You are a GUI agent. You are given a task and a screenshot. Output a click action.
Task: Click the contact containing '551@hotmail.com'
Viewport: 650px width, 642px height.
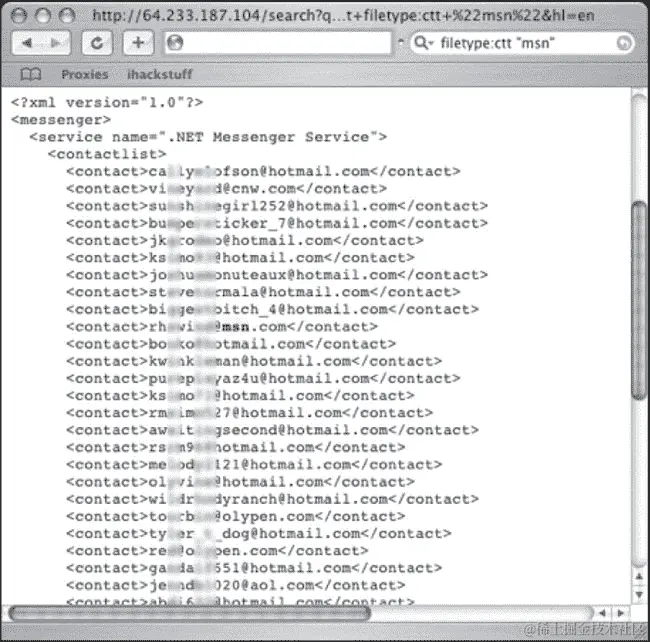pos(254,568)
